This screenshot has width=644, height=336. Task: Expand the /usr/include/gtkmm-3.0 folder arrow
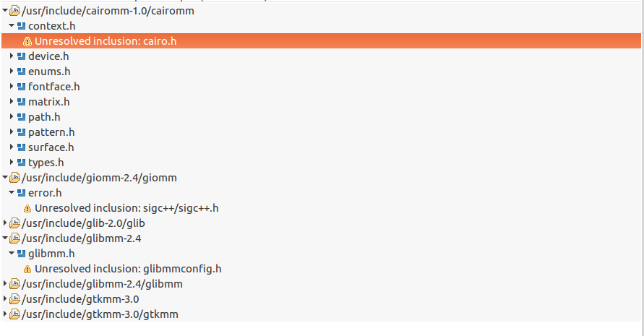(5, 299)
